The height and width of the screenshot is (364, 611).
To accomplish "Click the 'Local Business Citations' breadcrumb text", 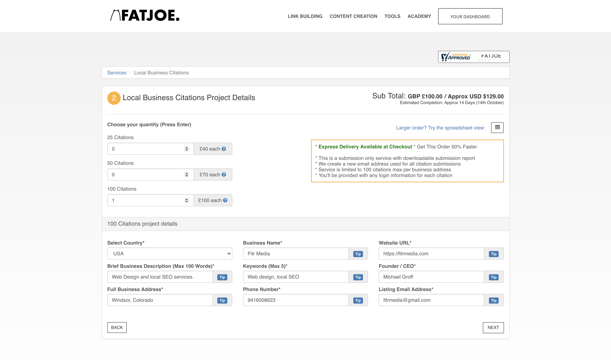I will (x=161, y=73).
